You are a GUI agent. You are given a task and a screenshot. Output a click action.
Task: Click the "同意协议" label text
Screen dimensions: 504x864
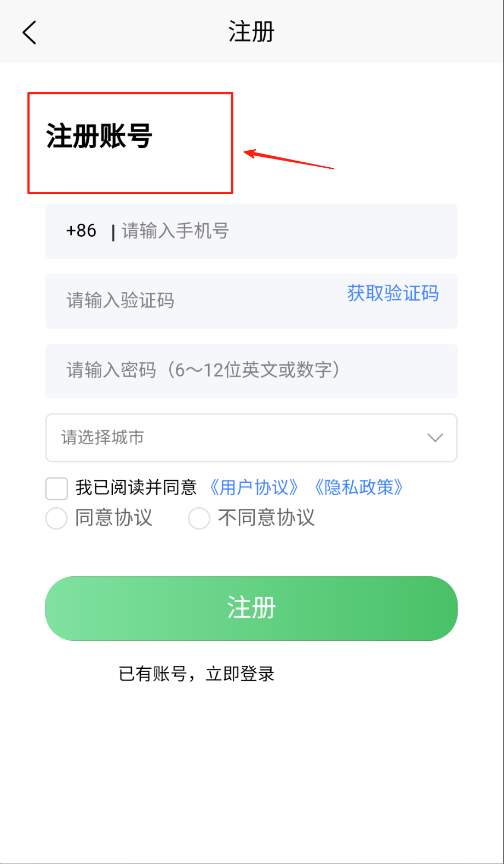pyautogui.click(x=113, y=518)
